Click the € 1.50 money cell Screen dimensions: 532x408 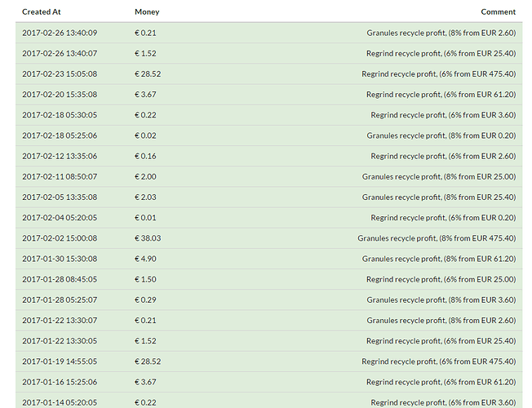[145, 279]
